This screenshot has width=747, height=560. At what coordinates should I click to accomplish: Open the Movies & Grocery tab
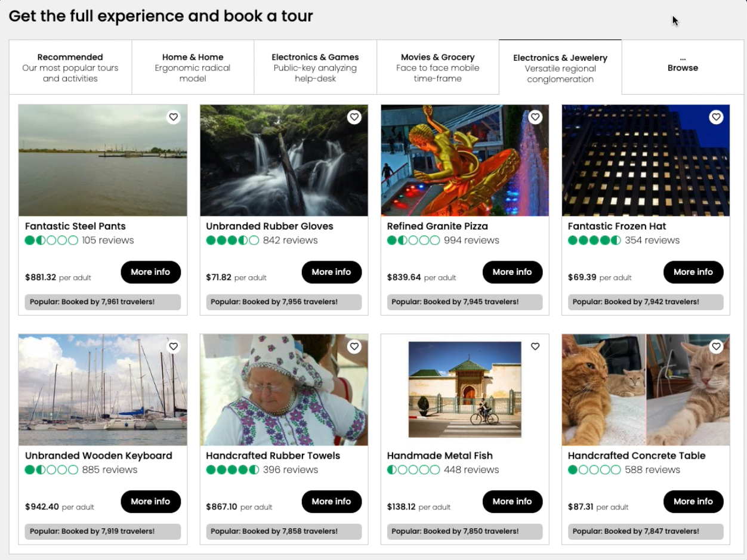click(x=437, y=67)
